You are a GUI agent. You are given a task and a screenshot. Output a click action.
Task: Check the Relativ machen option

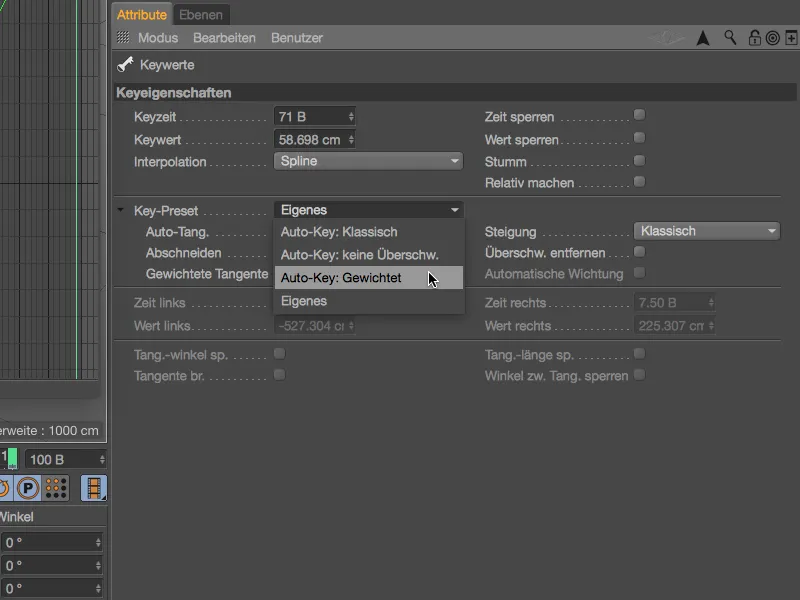639,182
